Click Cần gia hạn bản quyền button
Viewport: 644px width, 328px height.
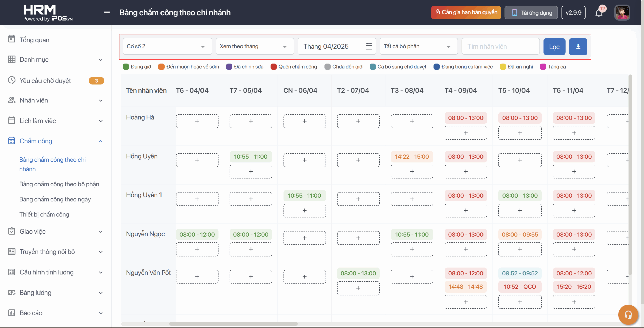coord(466,12)
